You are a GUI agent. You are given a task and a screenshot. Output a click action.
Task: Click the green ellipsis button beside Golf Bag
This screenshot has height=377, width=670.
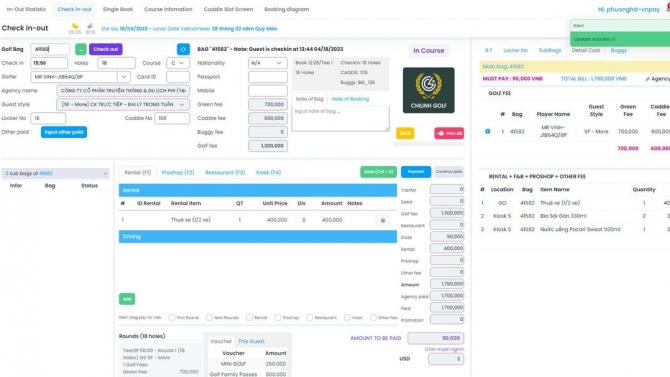81,49
